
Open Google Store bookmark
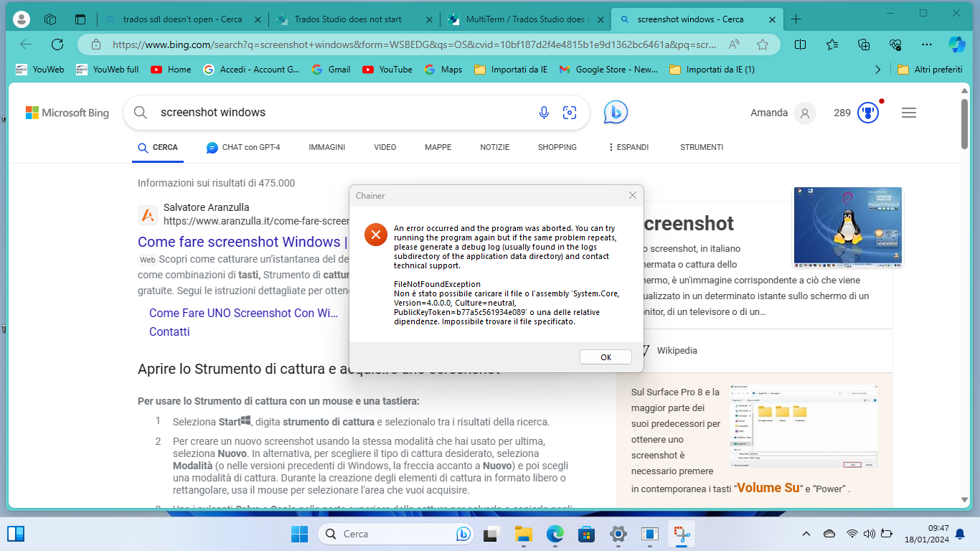(608, 70)
